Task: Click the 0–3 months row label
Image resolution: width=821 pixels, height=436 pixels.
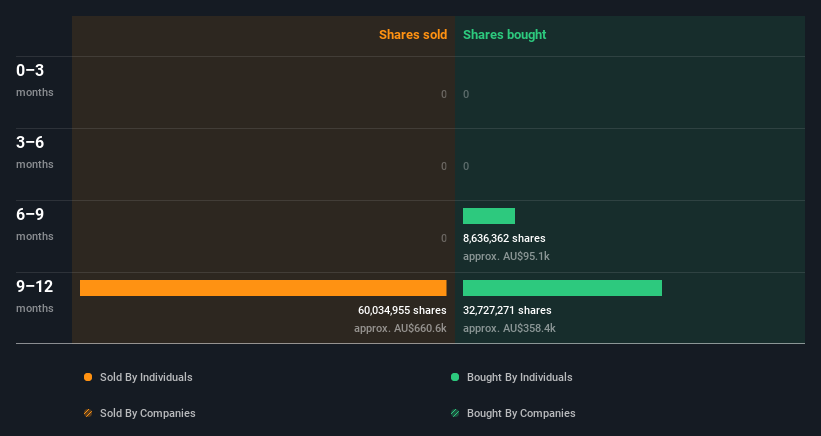Action: click(x=35, y=80)
